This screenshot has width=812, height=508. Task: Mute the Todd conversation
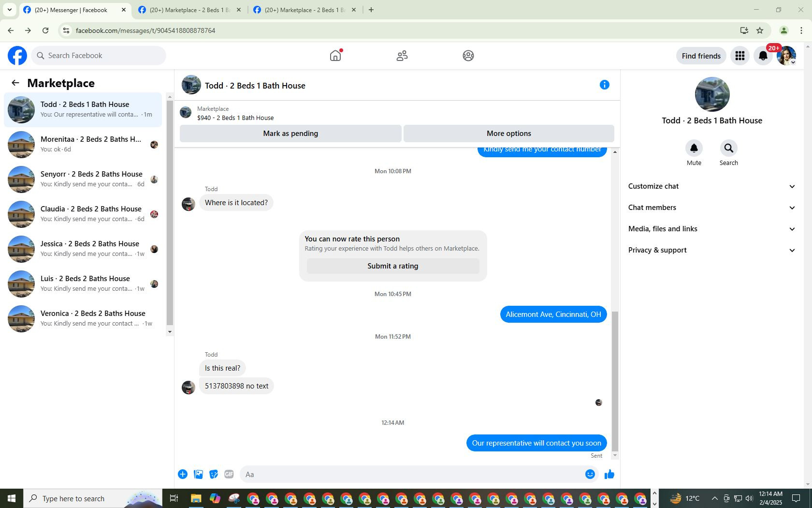click(x=694, y=148)
